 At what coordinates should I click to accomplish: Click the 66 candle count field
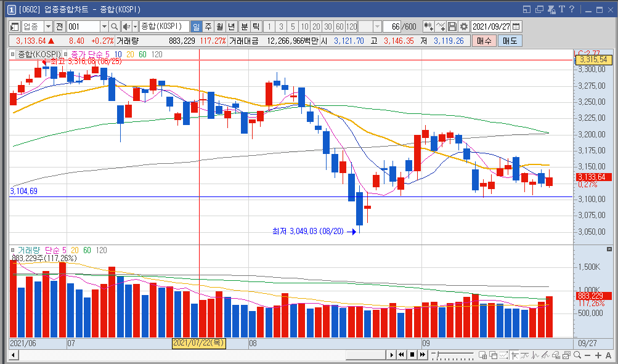[x=391, y=26]
